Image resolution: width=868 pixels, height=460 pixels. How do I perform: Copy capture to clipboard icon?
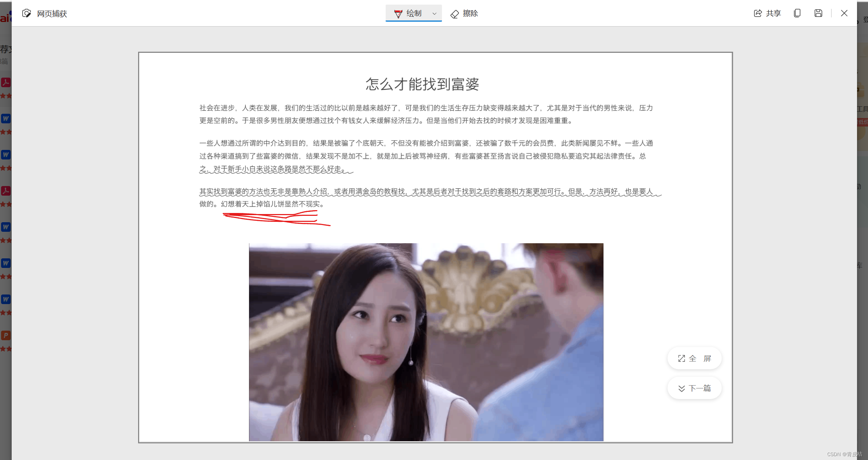(x=797, y=13)
